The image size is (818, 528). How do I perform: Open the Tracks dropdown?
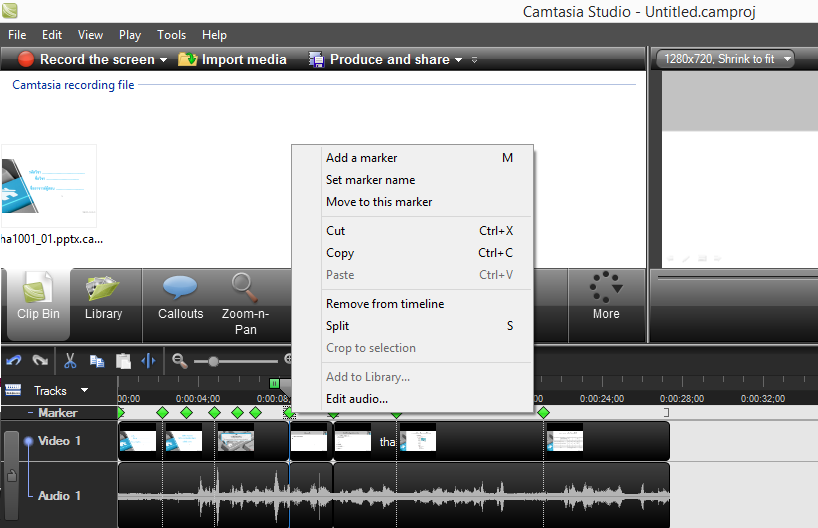(84, 390)
